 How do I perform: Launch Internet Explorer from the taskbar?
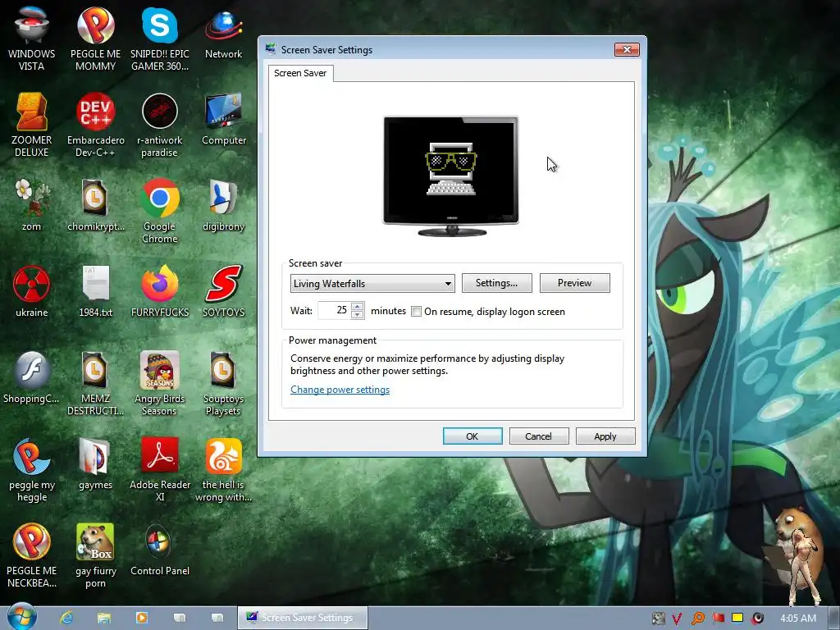tap(66, 618)
